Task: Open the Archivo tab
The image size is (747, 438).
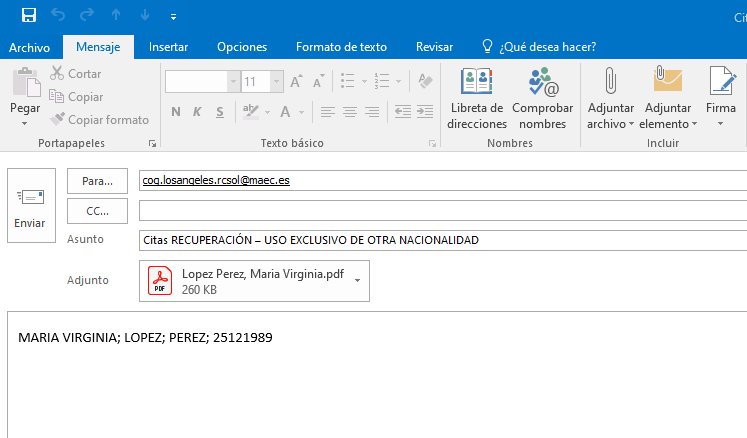Action: (30, 48)
